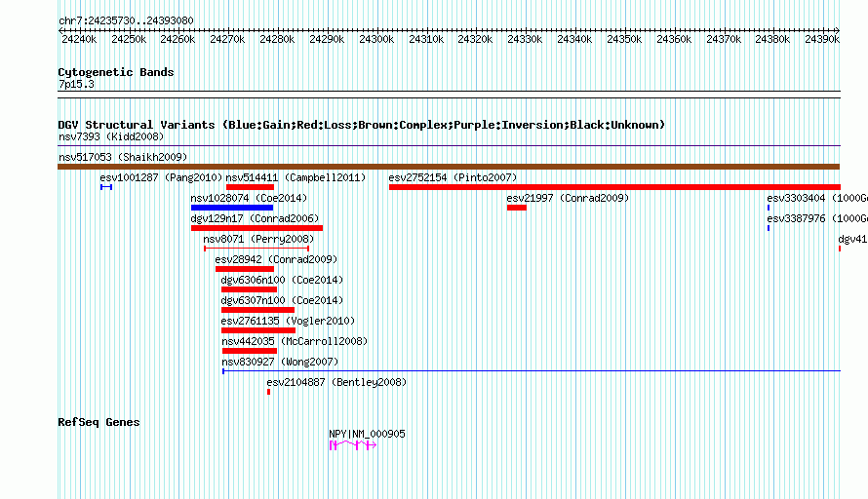Viewport: 868px width, 499px height.
Task: Click the red dgv129n17 loss bar
Action: pyautogui.click(x=256, y=228)
